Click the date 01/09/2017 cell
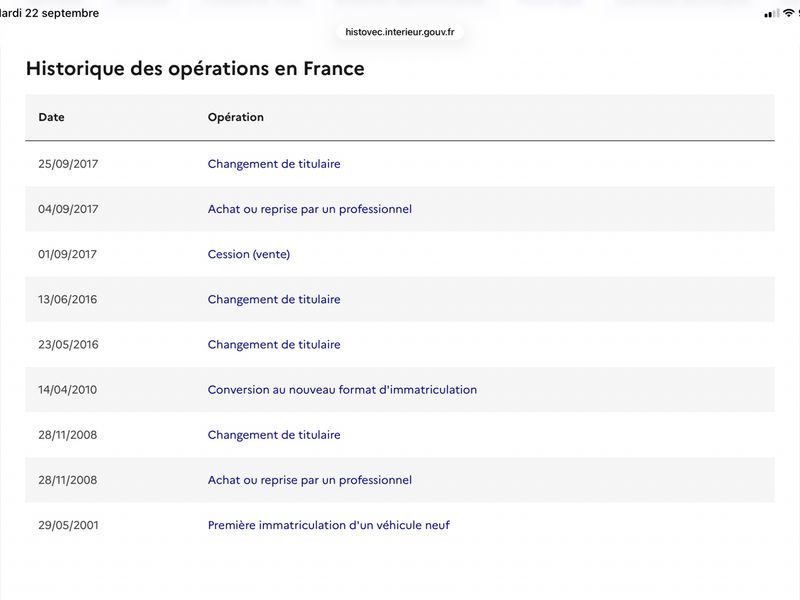Viewport: 800px width, 600px height. [x=67, y=254]
